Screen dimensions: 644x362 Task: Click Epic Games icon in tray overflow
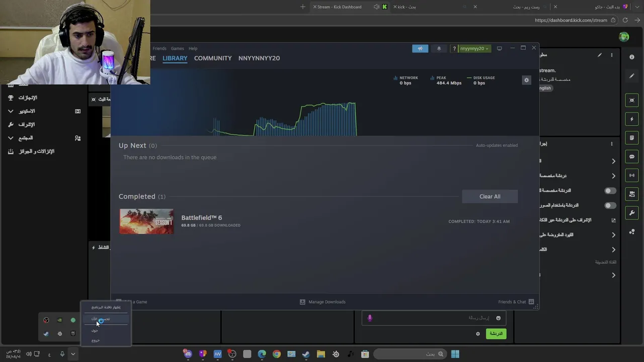[73, 333]
